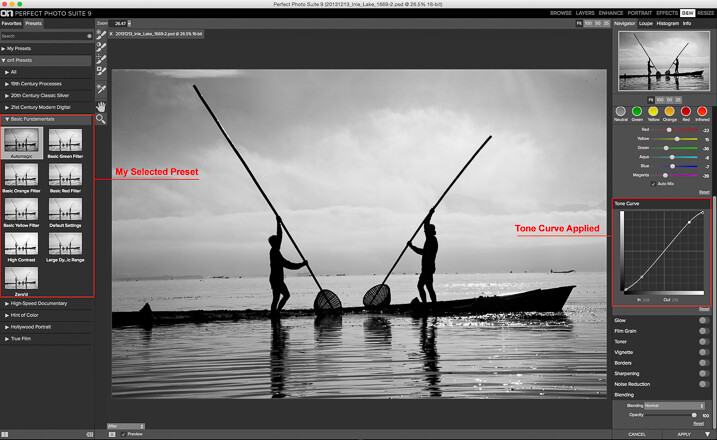This screenshot has width=717, height=440.
Task: Choose the Yellow filter swatch
Action: pos(653,111)
